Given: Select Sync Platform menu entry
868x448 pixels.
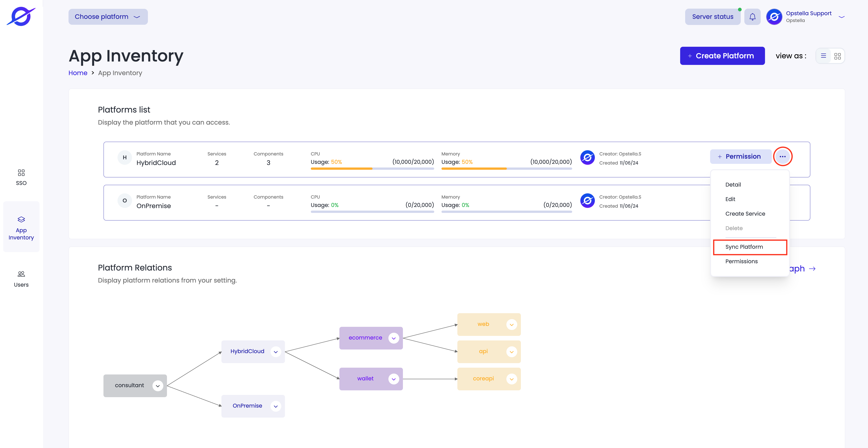Looking at the screenshot, I should pos(750,247).
